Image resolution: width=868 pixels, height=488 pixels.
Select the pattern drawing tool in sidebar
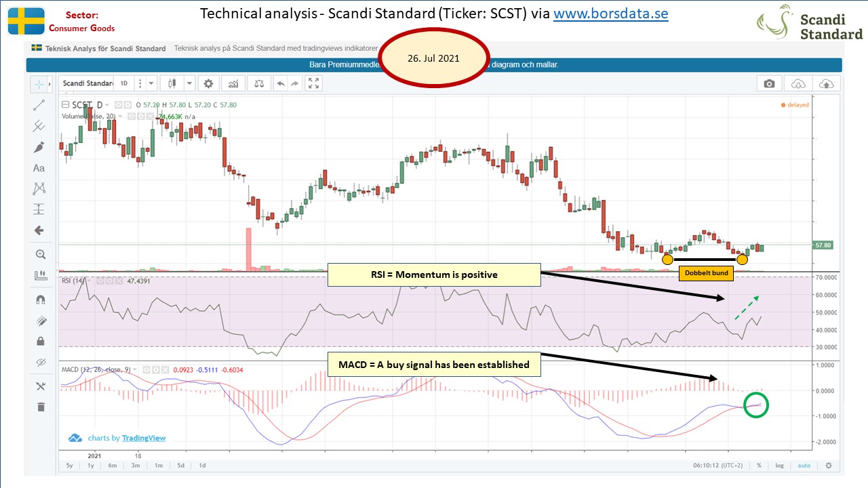(39, 188)
